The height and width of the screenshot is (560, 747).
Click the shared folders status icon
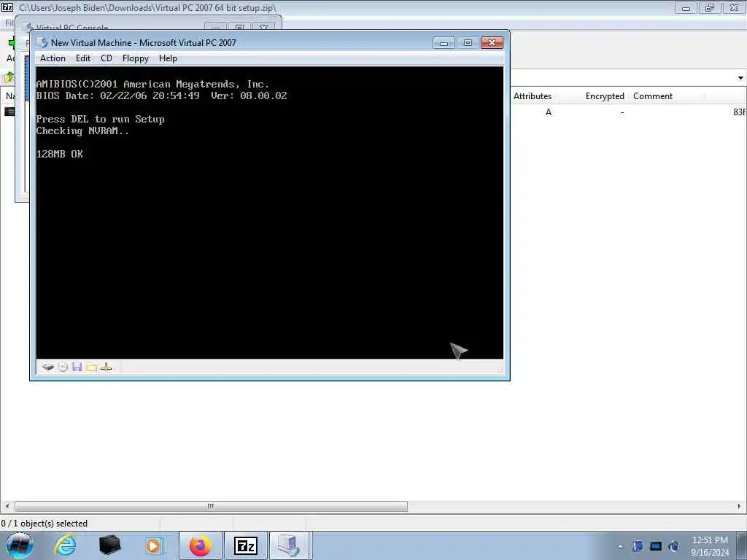coord(91,367)
